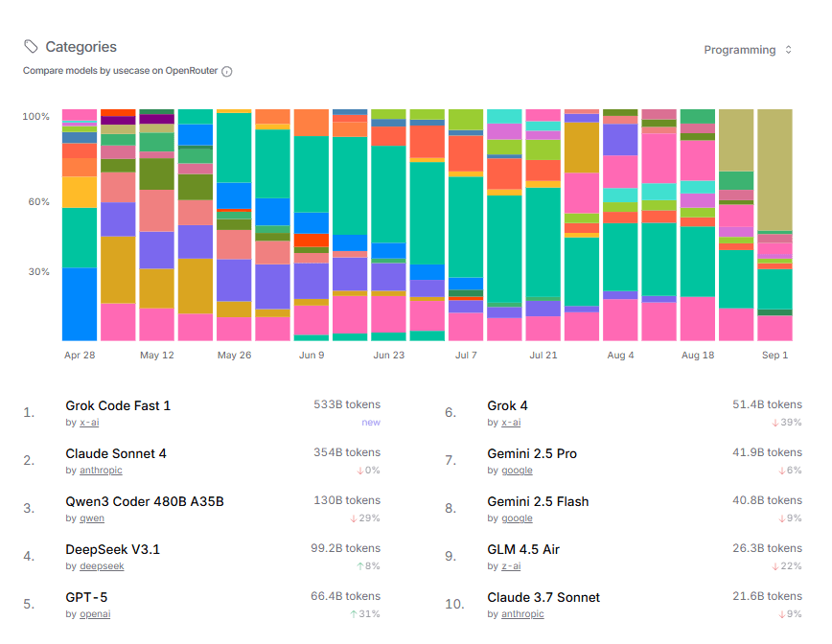Open the Claude Sonnet 4 model page

[x=116, y=453]
